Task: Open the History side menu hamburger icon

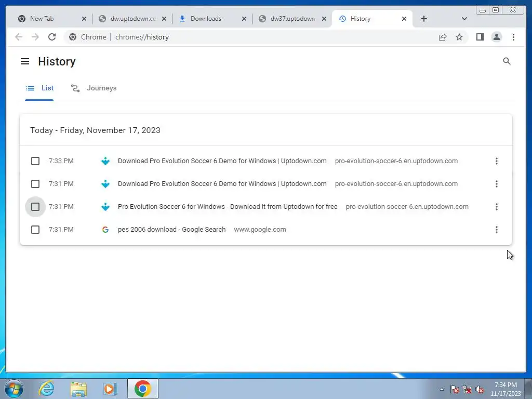Action: pyautogui.click(x=25, y=61)
